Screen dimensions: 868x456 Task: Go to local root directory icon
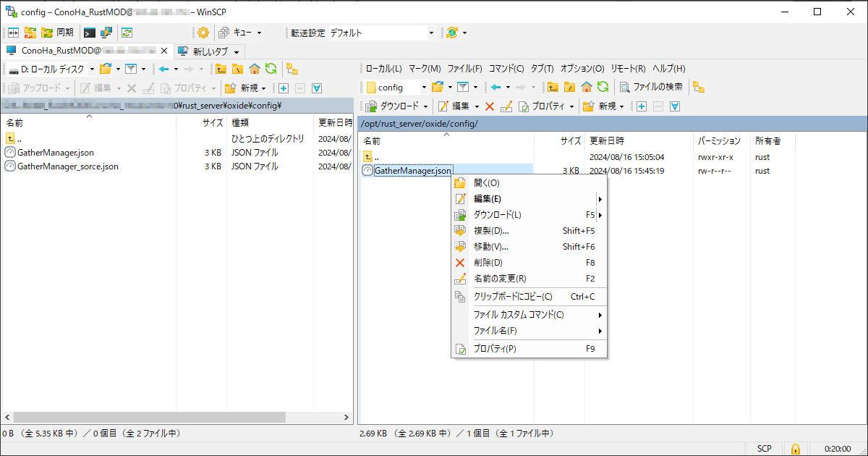click(x=237, y=69)
